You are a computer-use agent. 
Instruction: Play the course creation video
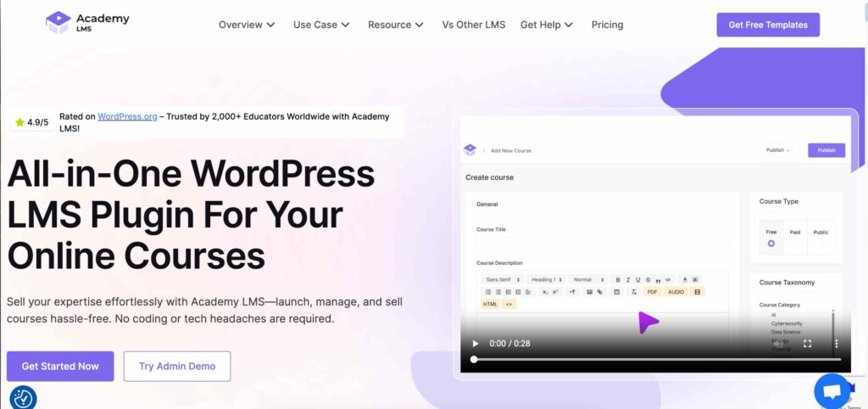coord(475,344)
